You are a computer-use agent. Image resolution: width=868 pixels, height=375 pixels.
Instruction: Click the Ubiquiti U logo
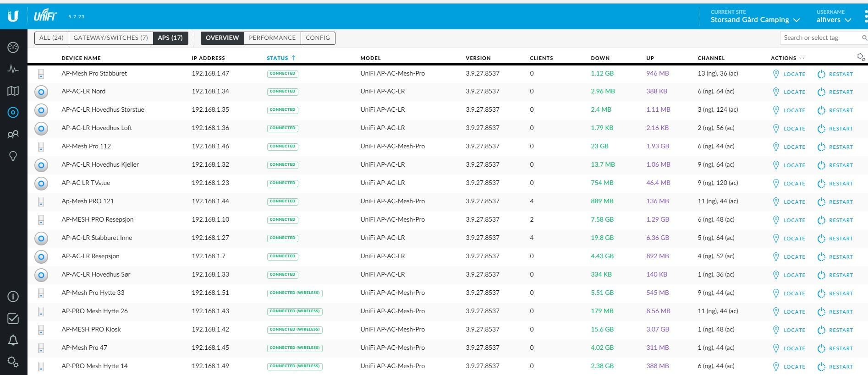pos(13,16)
